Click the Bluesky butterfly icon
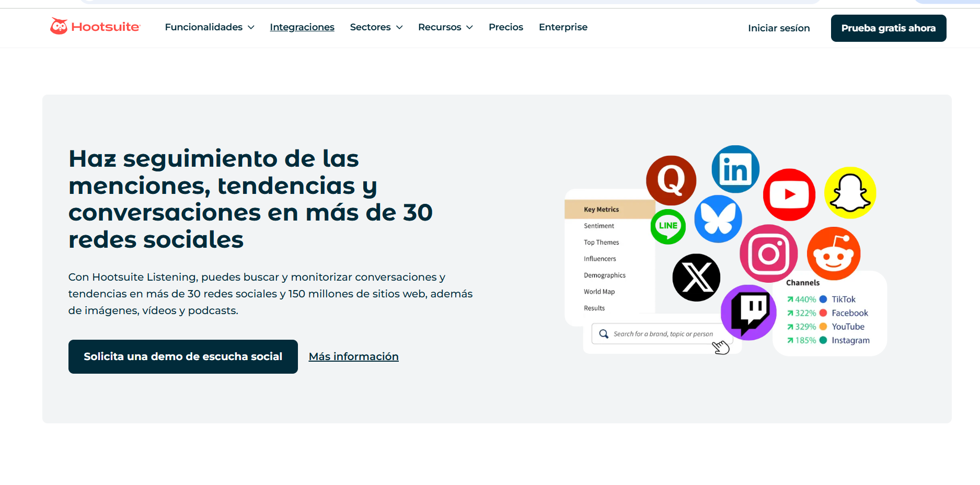Screen dimensions: 980x485 pyautogui.click(x=718, y=219)
